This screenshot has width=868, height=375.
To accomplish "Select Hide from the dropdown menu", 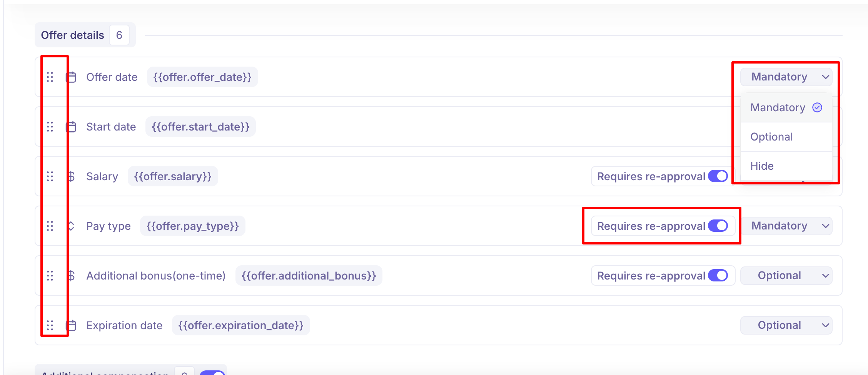I will [762, 166].
